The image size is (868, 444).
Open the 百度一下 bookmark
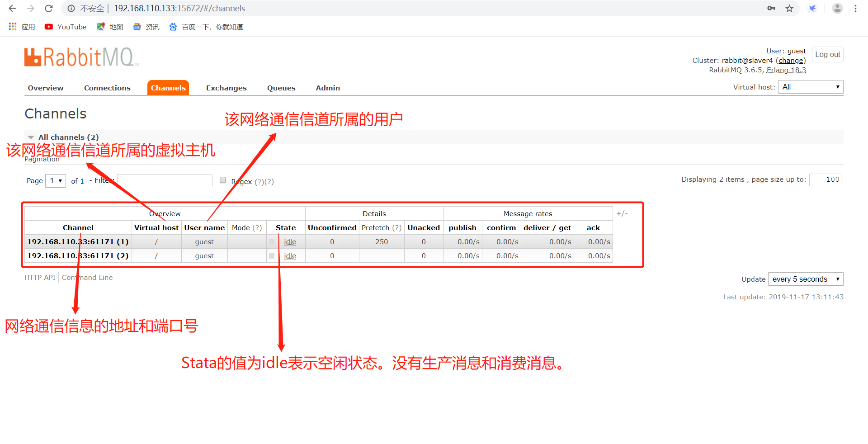pos(206,27)
